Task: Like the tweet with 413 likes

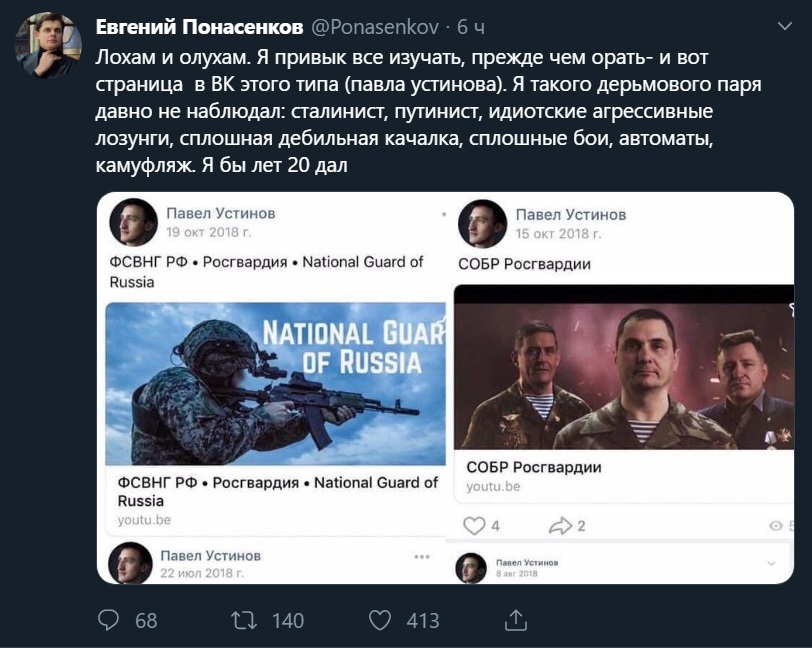Action: click(x=380, y=620)
